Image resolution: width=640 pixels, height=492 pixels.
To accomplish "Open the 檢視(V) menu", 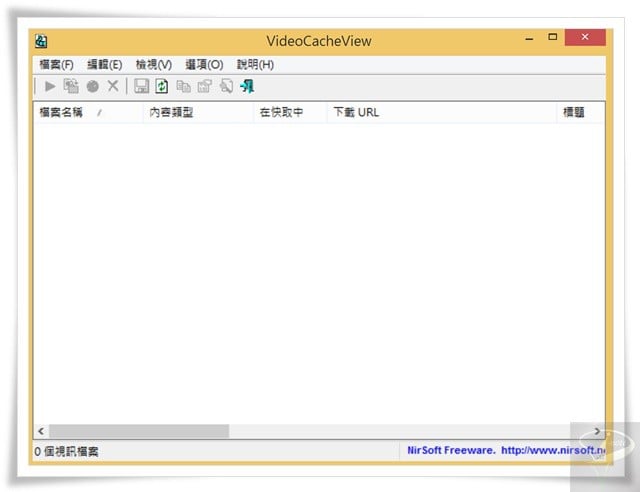I will (x=154, y=64).
